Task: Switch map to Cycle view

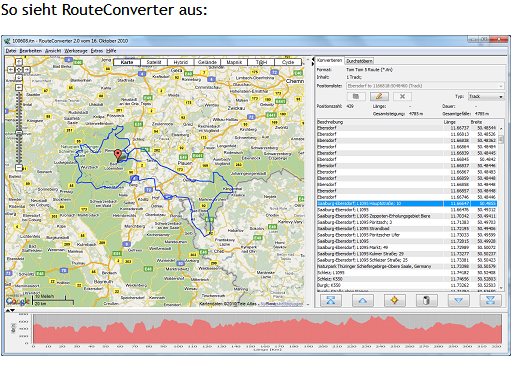Action: coord(288,62)
